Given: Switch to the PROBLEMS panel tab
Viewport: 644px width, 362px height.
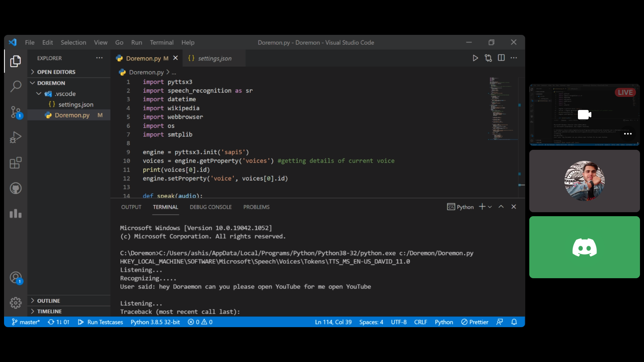Looking at the screenshot, I should [x=256, y=207].
